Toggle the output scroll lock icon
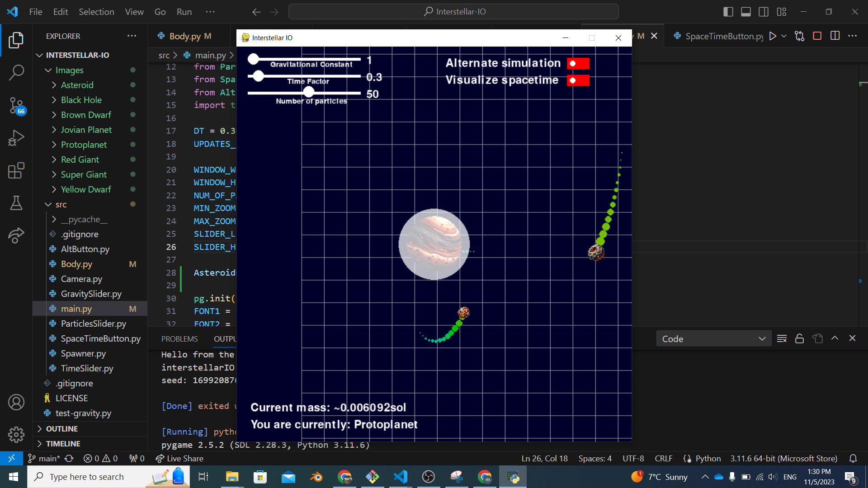868x488 pixels. point(799,338)
